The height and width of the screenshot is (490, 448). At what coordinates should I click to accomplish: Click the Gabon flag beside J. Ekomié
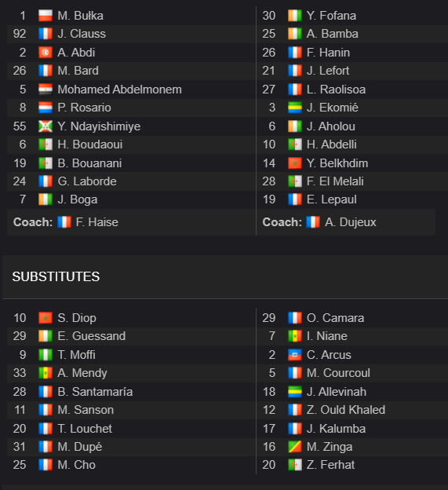[x=295, y=108]
